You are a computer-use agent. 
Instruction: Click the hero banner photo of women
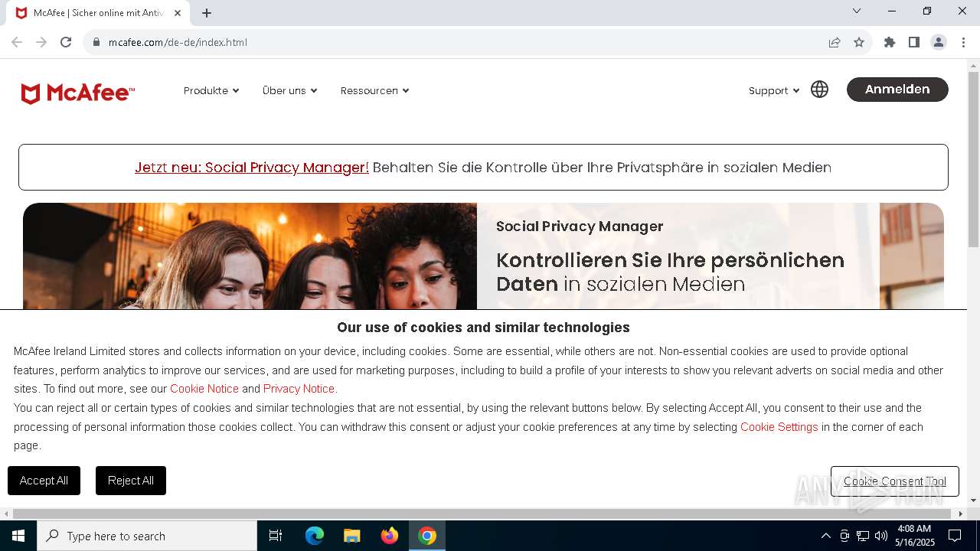coord(250,256)
